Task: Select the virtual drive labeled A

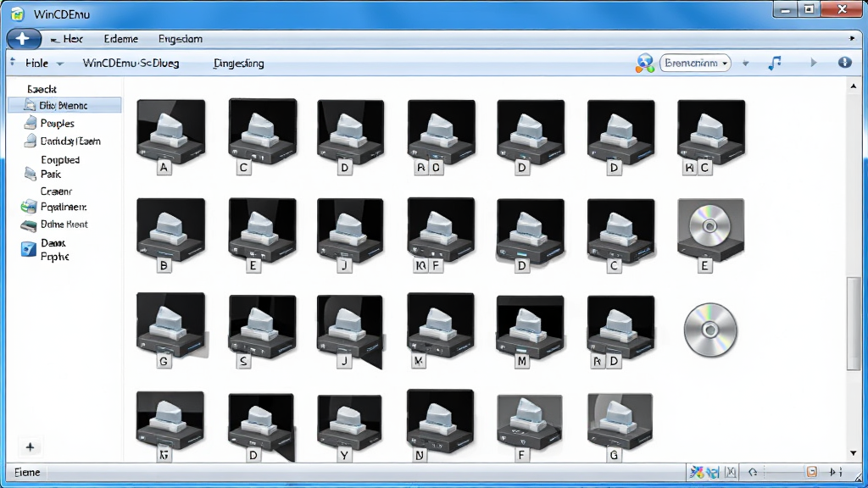Action: [x=171, y=136]
